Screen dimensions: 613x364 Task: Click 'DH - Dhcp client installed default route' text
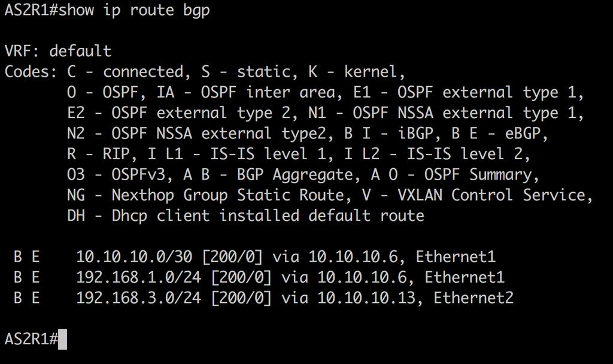coord(245,216)
